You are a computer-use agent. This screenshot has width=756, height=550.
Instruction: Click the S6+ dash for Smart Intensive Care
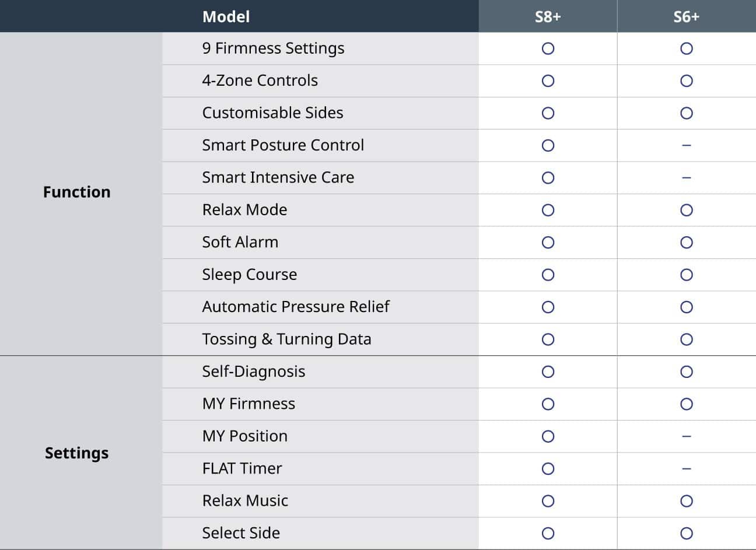[687, 177]
